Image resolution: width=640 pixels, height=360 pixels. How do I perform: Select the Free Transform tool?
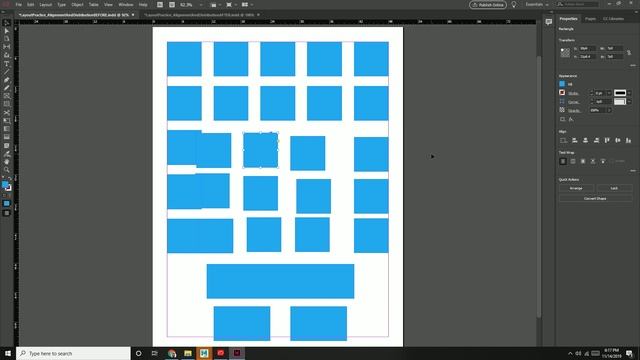(7, 121)
